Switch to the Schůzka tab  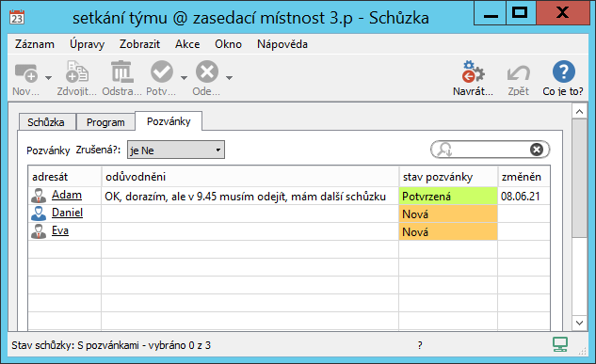pos(46,122)
